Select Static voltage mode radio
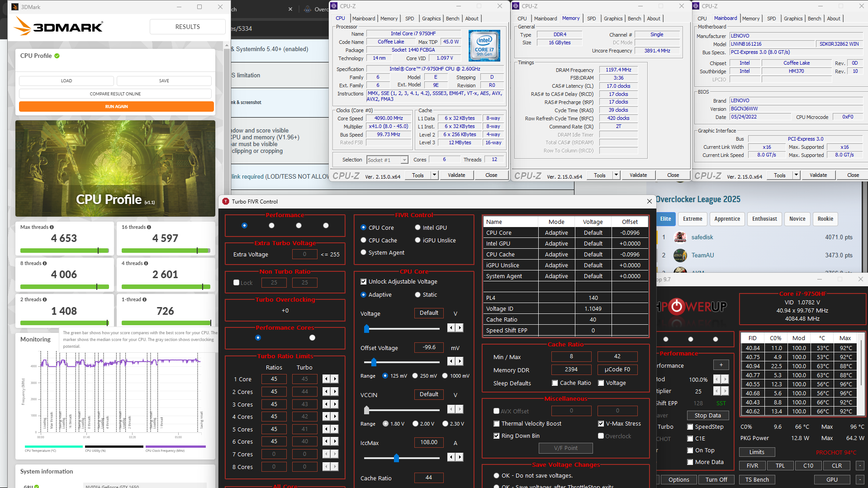The width and height of the screenshot is (868, 488). 417,294
